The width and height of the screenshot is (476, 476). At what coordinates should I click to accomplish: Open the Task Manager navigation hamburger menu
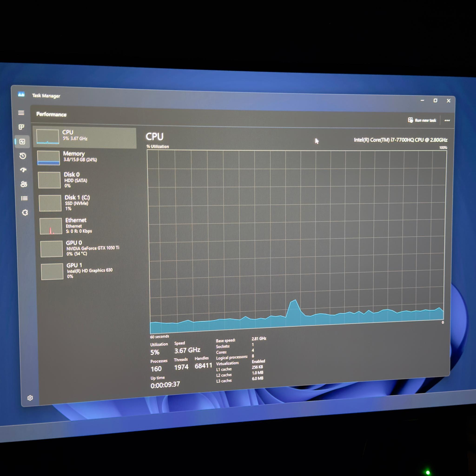coord(21,113)
